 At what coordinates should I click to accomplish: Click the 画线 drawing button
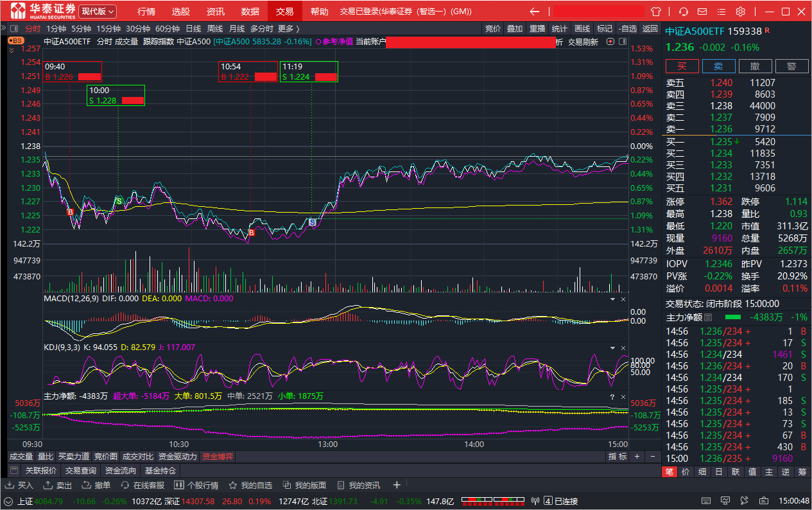click(582, 28)
